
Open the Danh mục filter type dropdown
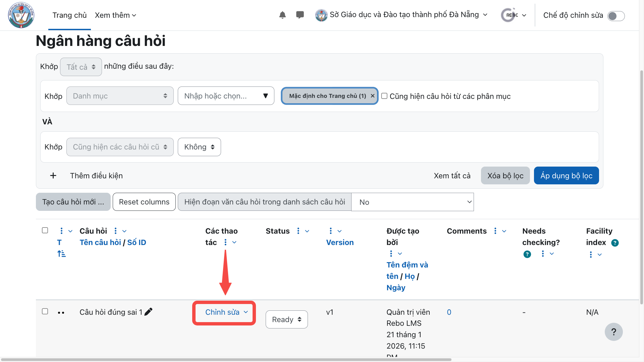tap(120, 96)
